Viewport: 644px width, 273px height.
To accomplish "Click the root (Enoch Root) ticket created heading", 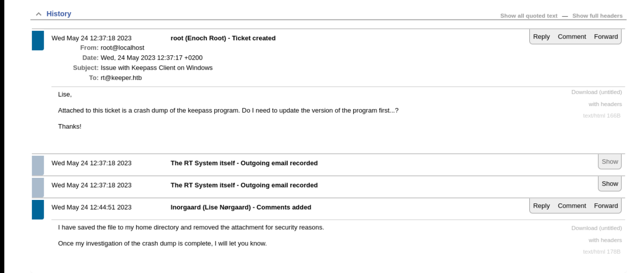I will 223,38.
